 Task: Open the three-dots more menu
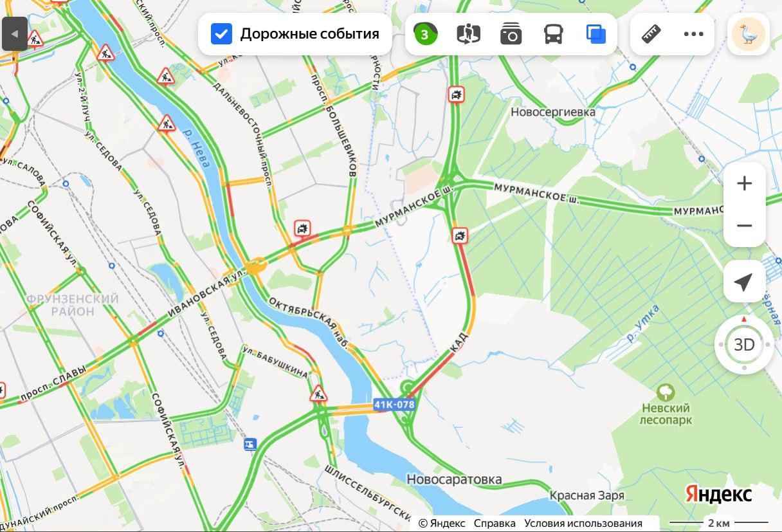click(x=693, y=33)
